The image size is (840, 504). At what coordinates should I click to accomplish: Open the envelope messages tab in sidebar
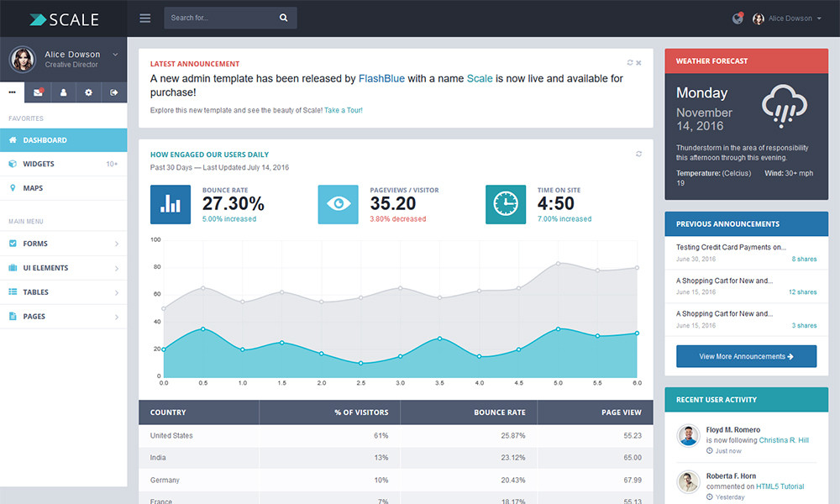pyautogui.click(x=38, y=92)
